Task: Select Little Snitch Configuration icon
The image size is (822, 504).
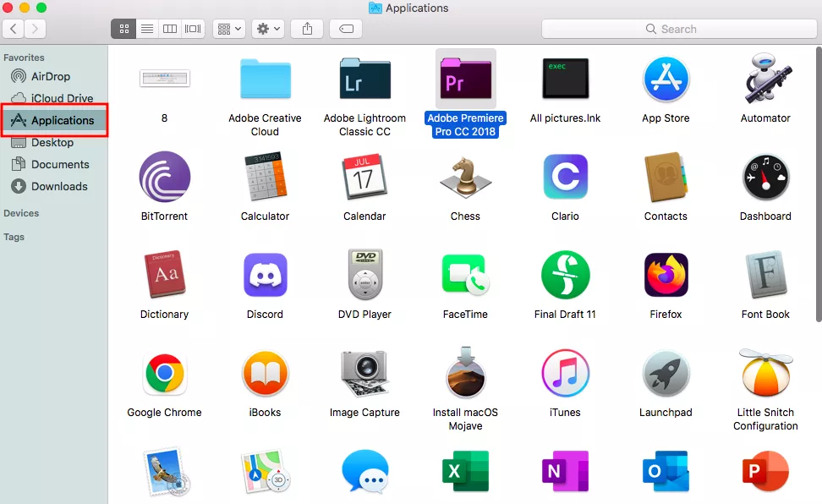Action: [x=766, y=373]
